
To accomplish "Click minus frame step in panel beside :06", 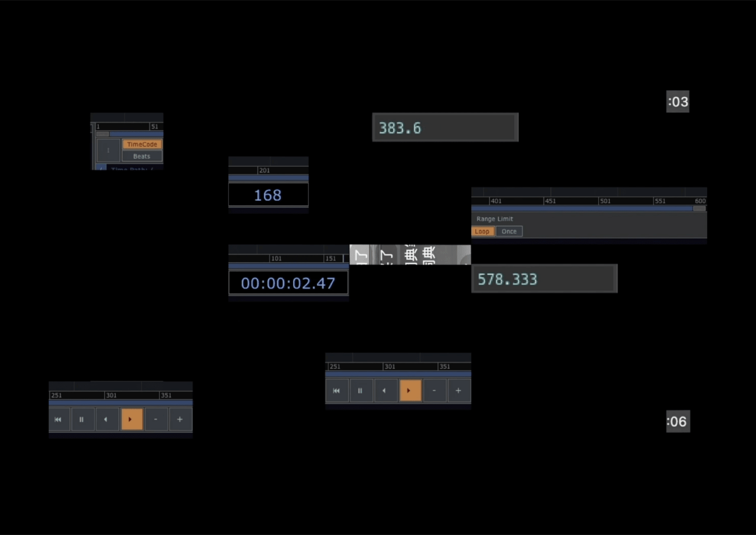I will (x=435, y=391).
